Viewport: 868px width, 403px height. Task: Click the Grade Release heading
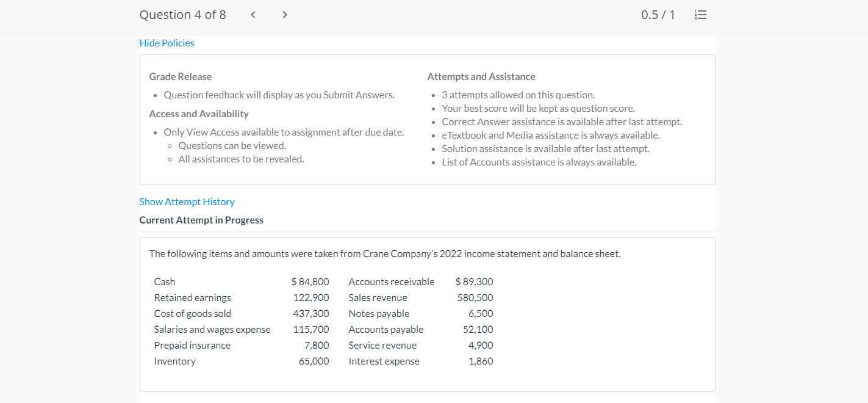pyautogui.click(x=181, y=76)
